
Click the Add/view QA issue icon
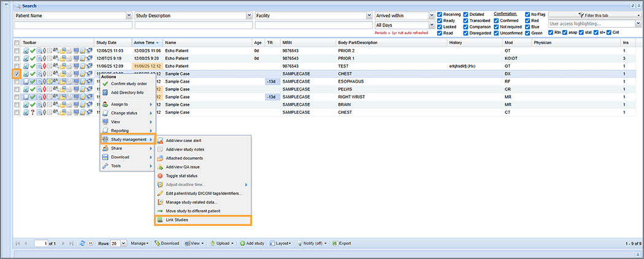(x=161, y=167)
